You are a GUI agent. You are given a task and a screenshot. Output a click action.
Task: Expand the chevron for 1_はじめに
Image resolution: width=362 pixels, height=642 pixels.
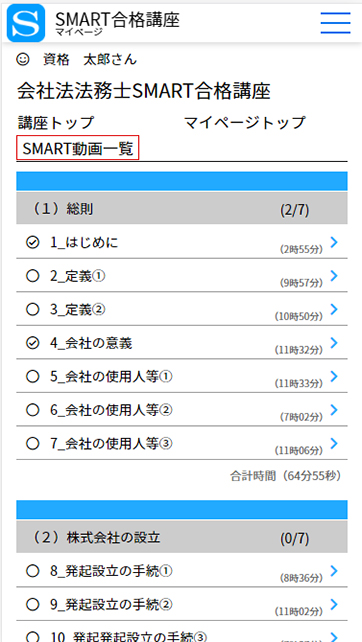tap(334, 242)
